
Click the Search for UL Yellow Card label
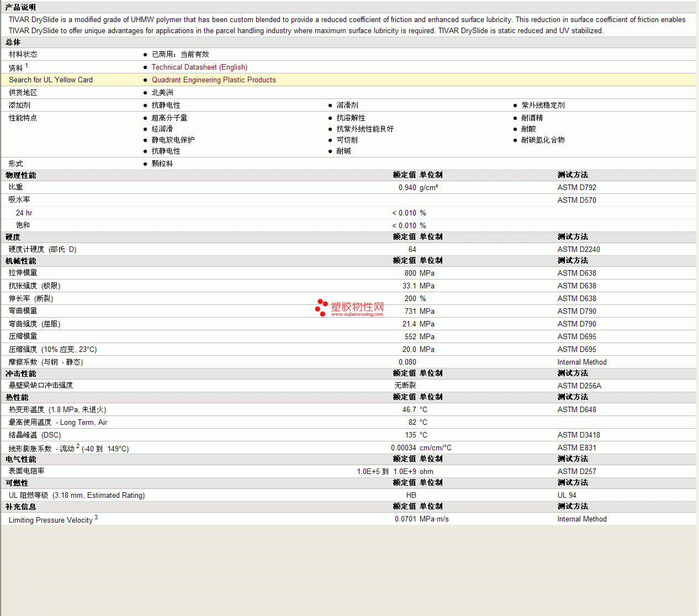pyautogui.click(x=51, y=80)
